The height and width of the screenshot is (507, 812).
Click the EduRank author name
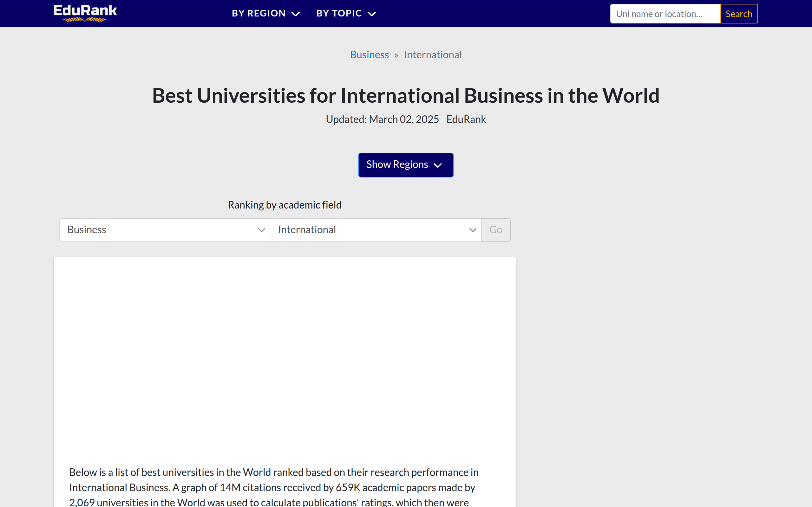[x=466, y=119]
